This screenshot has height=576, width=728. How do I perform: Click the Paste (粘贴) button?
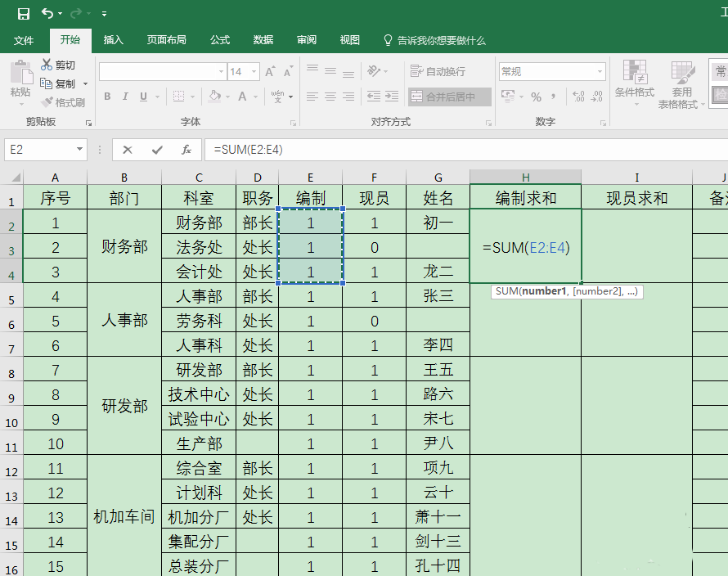[20, 82]
